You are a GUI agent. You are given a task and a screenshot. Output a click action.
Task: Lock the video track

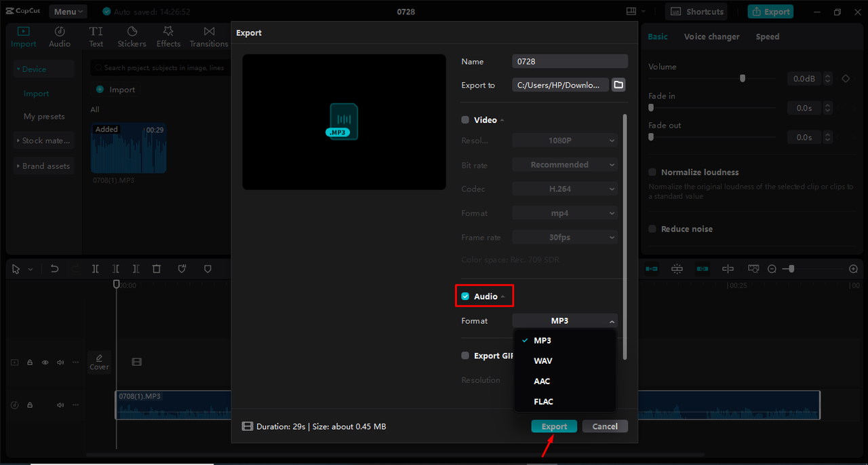30,362
